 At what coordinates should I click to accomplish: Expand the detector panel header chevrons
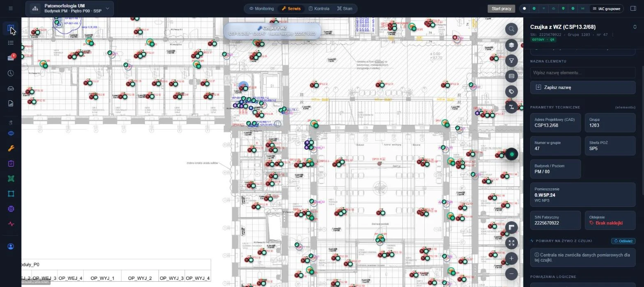click(635, 27)
